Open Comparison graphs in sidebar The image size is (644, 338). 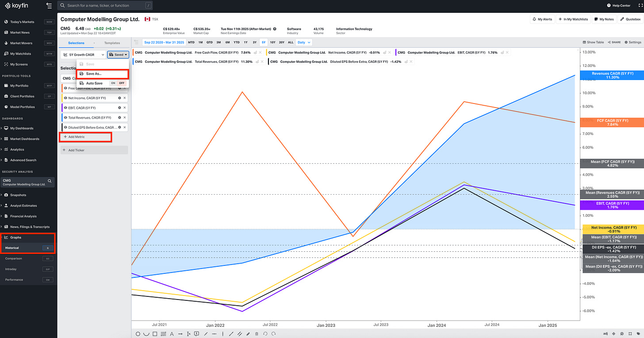click(x=28, y=258)
